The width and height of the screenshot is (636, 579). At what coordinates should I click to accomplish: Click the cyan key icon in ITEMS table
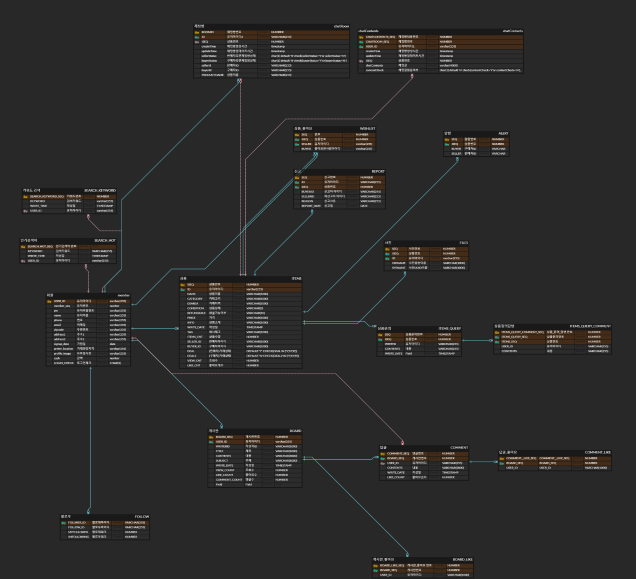point(183,290)
